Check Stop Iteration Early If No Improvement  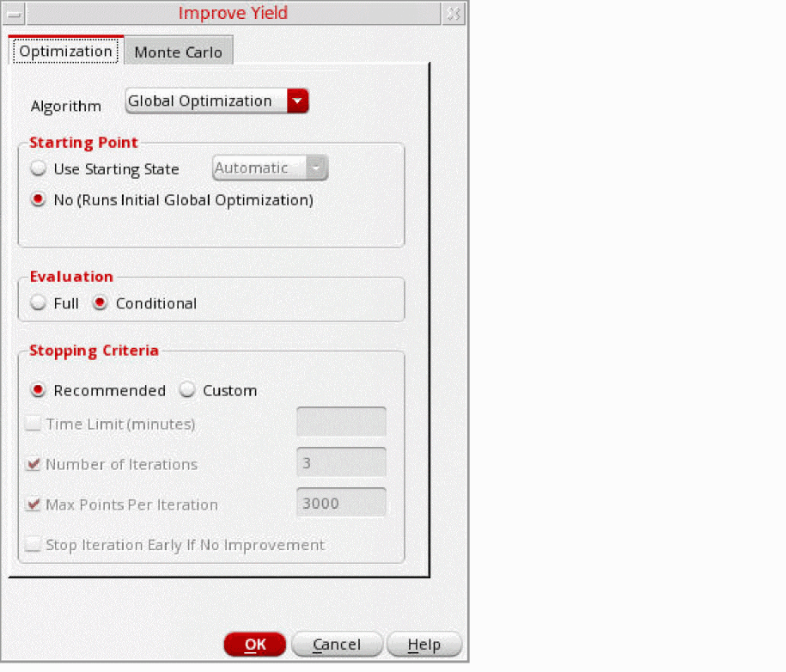click(34, 544)
